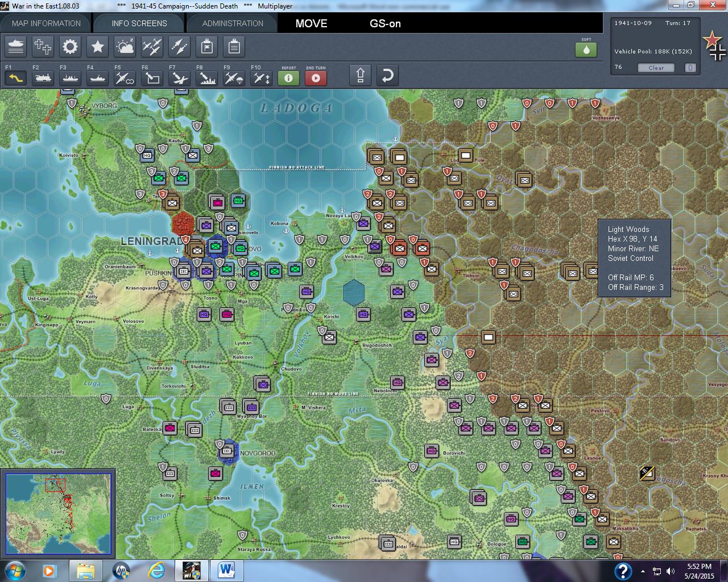Click the red End Turn button
The image size is (728, 582).
click(x=316, y=77)
